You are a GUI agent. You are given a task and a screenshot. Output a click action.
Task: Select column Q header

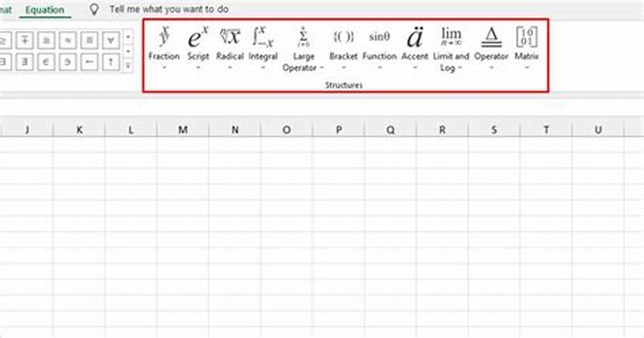(x=390, y=130)
